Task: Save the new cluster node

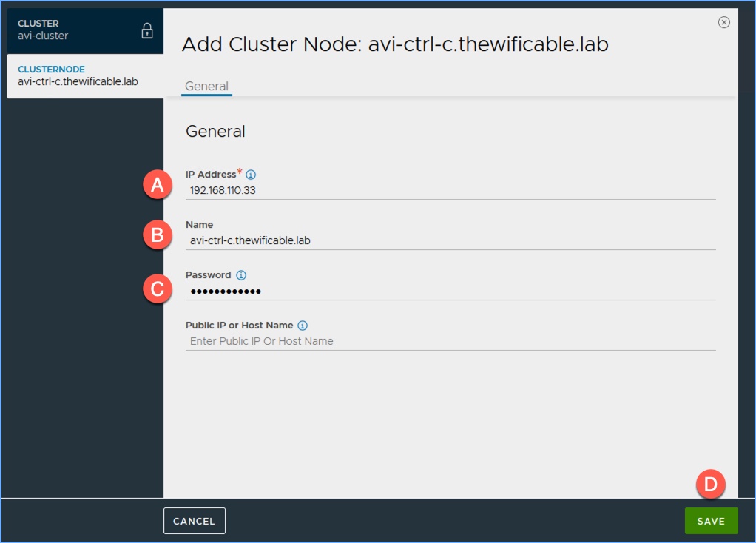Action: point(711,521)
